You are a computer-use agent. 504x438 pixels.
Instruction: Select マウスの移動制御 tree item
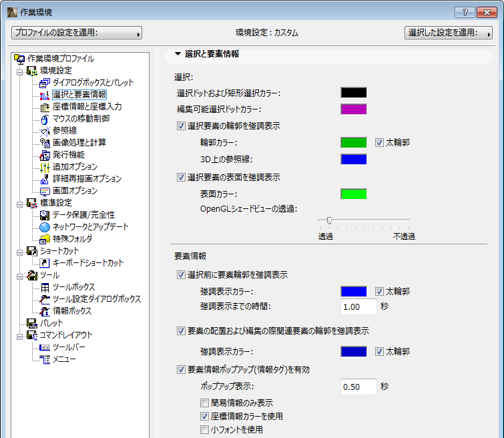tap(81, 119)
